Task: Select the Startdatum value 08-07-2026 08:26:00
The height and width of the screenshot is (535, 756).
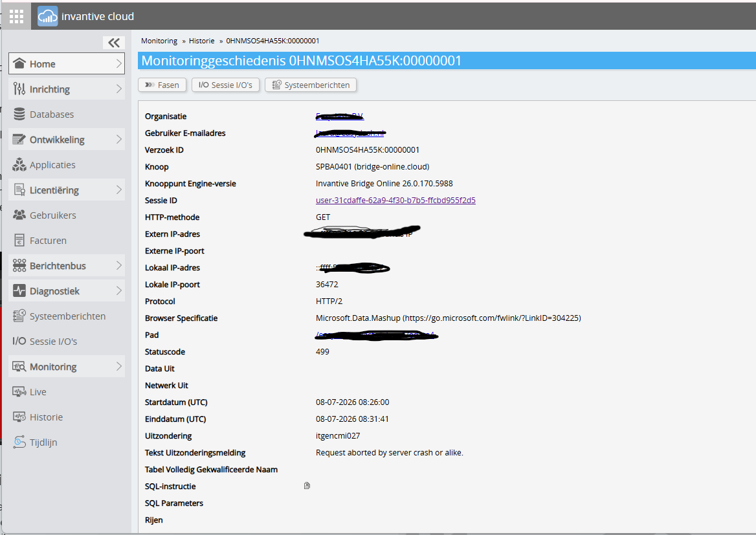Action: pyautogui.click(x=353, y=402)
